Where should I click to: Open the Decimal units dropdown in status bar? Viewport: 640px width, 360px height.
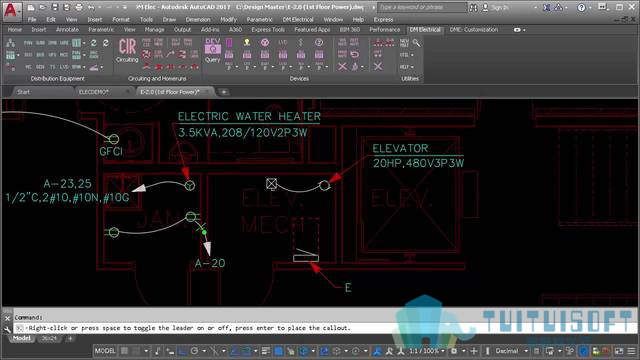(x=512, y=351)
